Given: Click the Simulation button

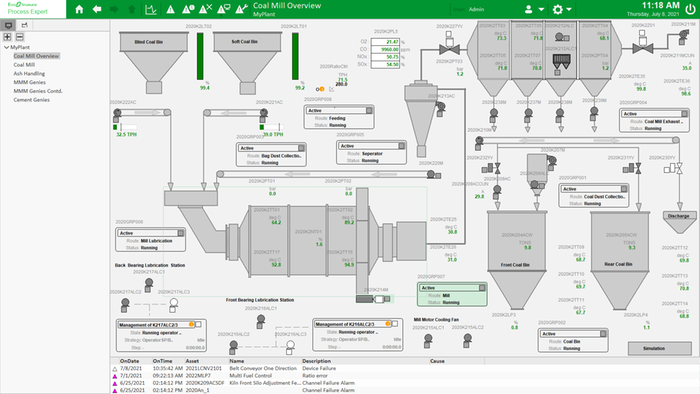Looking at the screenshot, I should 659,348.
